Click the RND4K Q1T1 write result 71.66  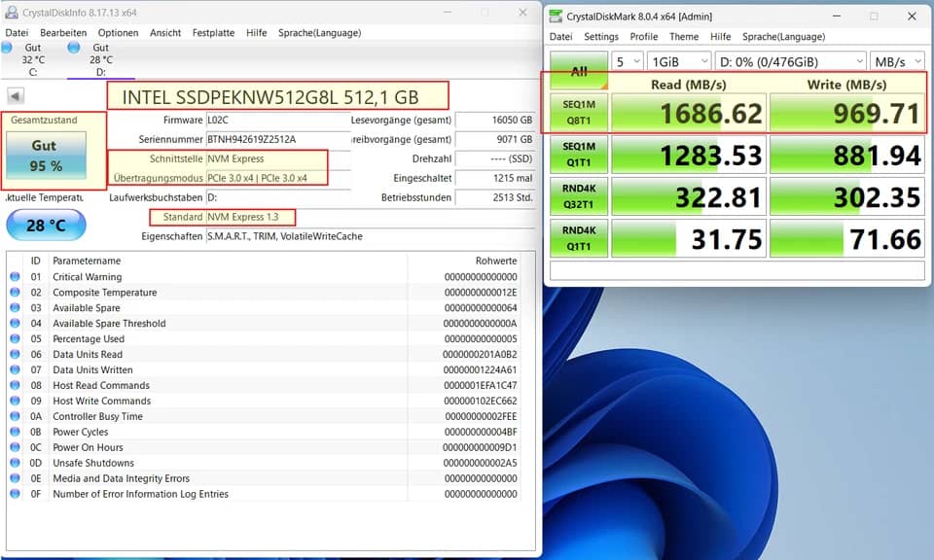tap(847, 238)
